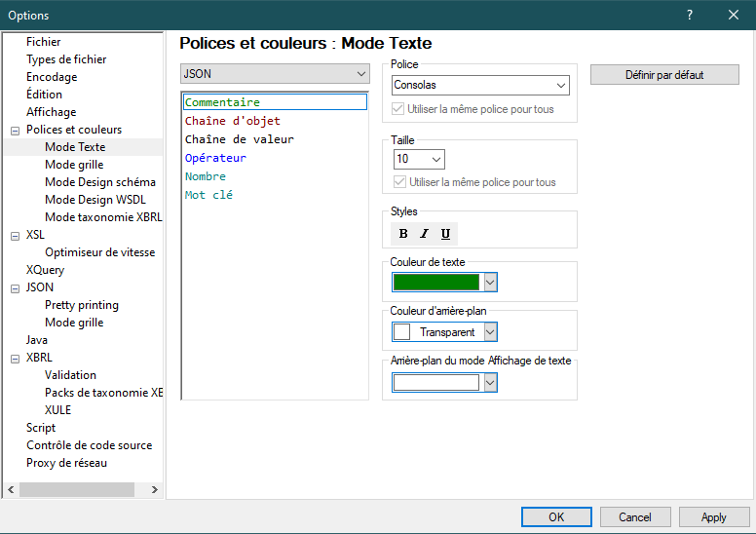Collapse the XBRL tree node
This screenshot has width=756, height=534.
tap(15, 358)
